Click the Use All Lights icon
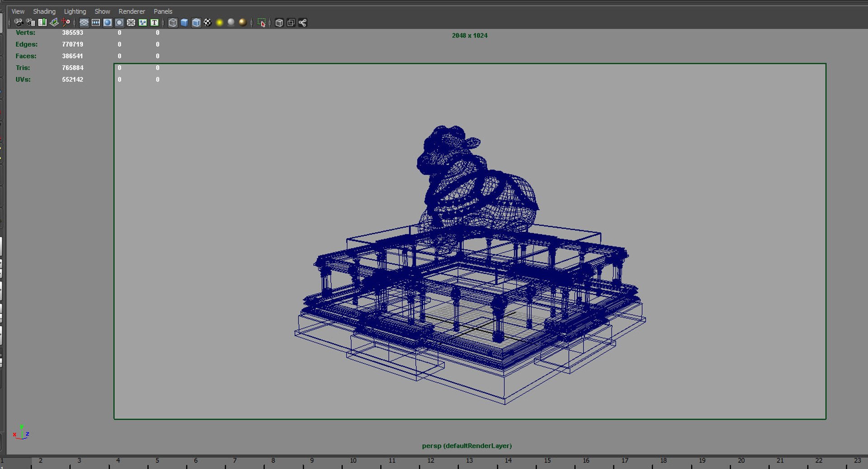This screenshot has width=868, height=469. [x=220, y=23]
